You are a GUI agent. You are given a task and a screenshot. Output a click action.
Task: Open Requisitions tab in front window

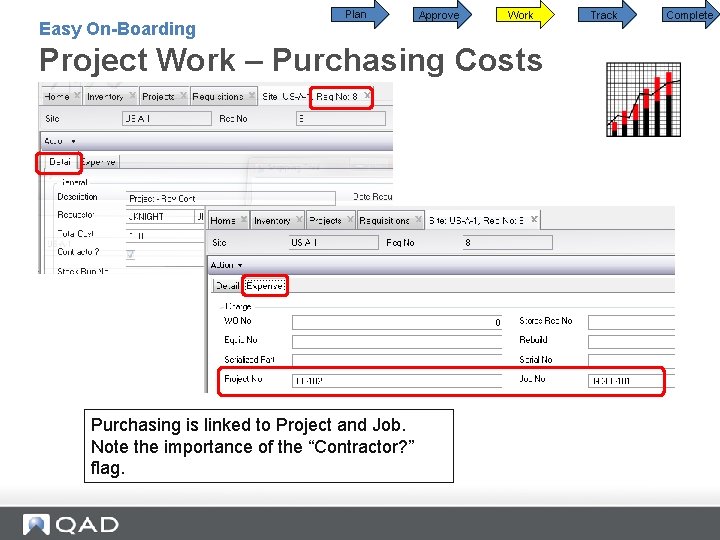pos(384,220)
